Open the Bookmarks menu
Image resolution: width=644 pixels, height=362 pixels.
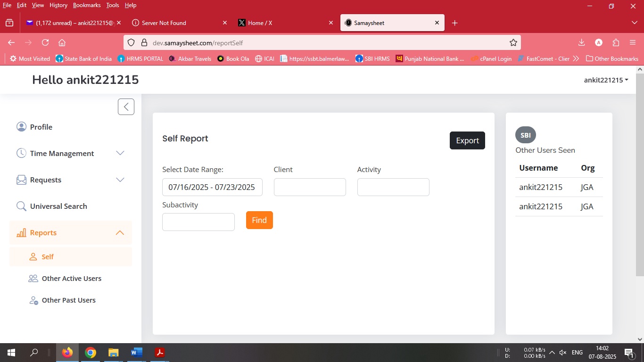[x=87, y=5]
